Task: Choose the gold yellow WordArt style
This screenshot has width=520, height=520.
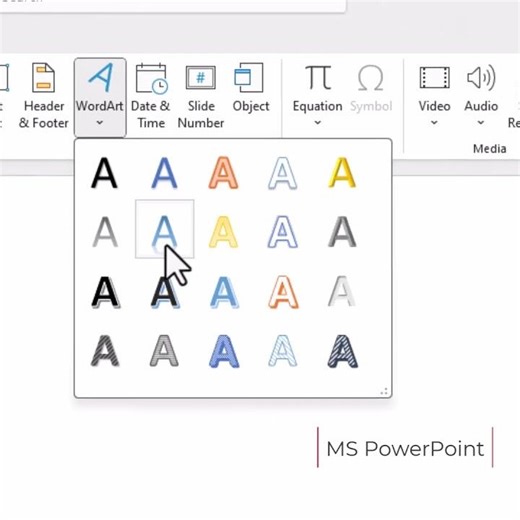Action: [342, 173]
